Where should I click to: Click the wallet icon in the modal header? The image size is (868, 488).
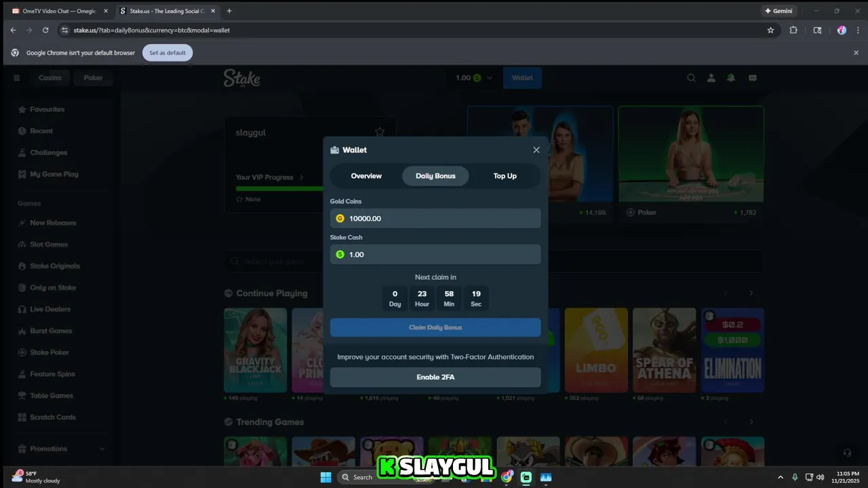334,150
